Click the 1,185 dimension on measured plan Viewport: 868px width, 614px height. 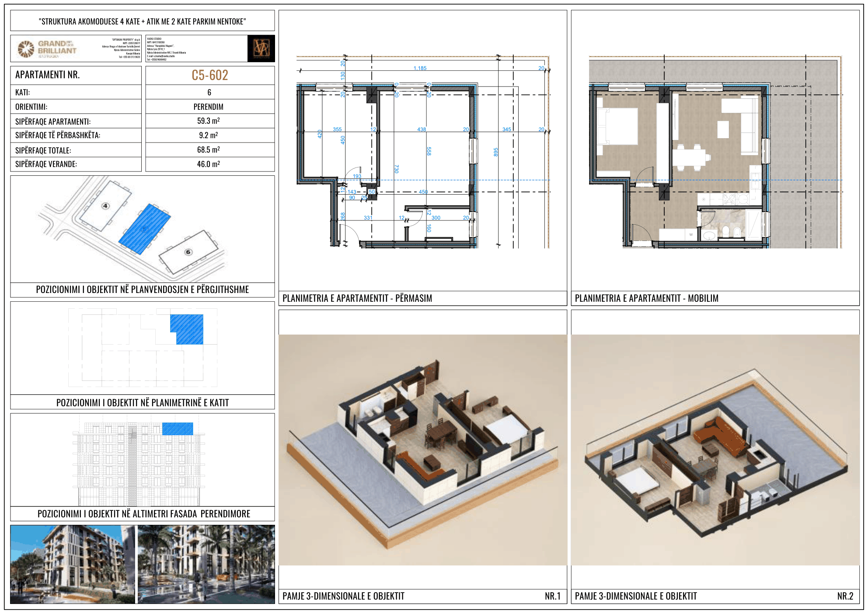420,68
